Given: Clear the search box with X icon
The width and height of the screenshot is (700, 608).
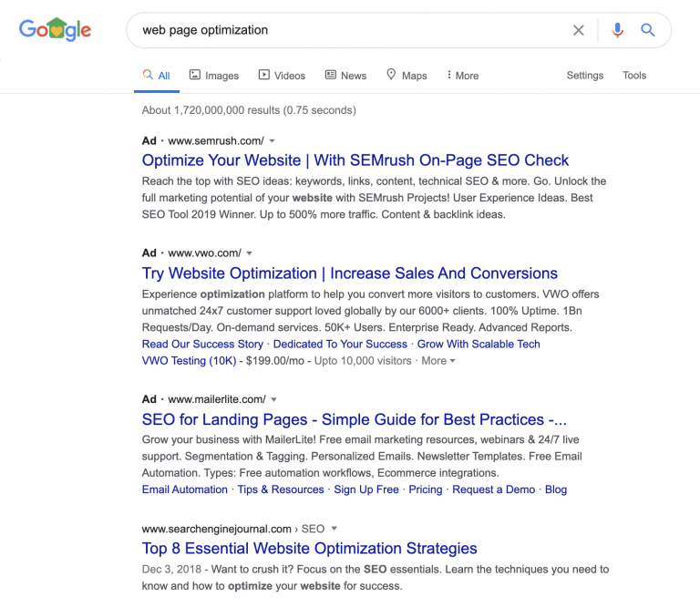Looking at the screenshot, I should tap(579, 30).
